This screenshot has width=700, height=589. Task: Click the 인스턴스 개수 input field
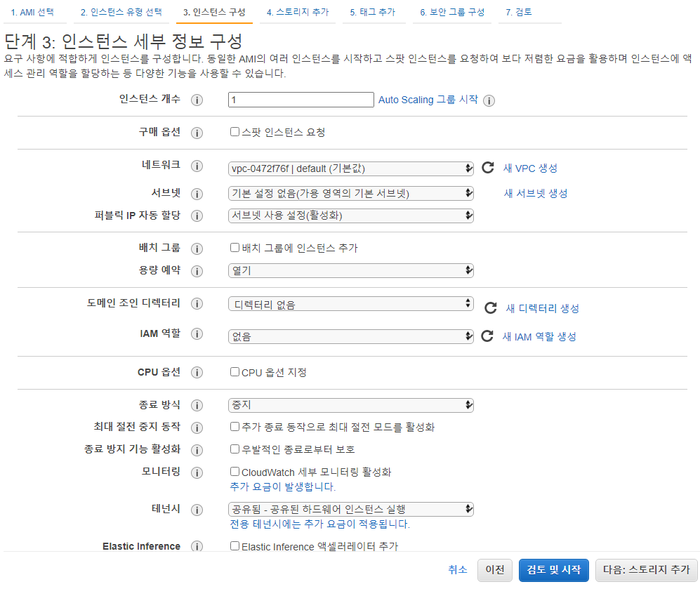click(301, 100)
